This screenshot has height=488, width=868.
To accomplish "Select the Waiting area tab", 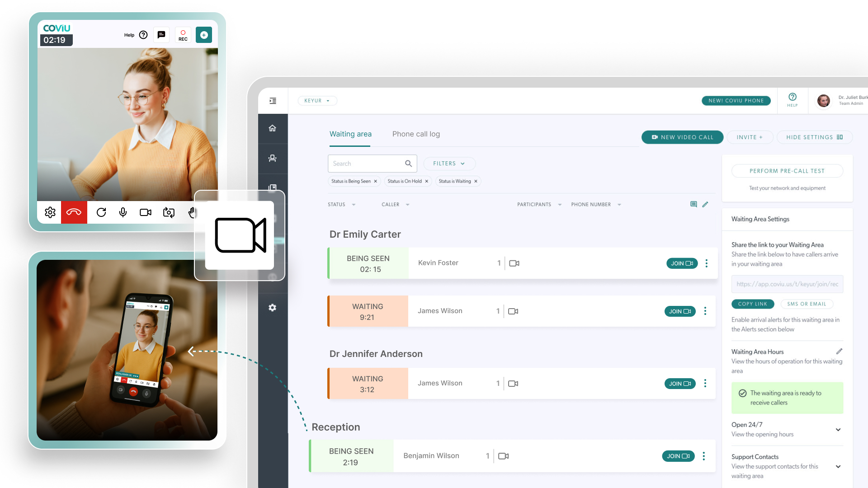I will (350, 134).
